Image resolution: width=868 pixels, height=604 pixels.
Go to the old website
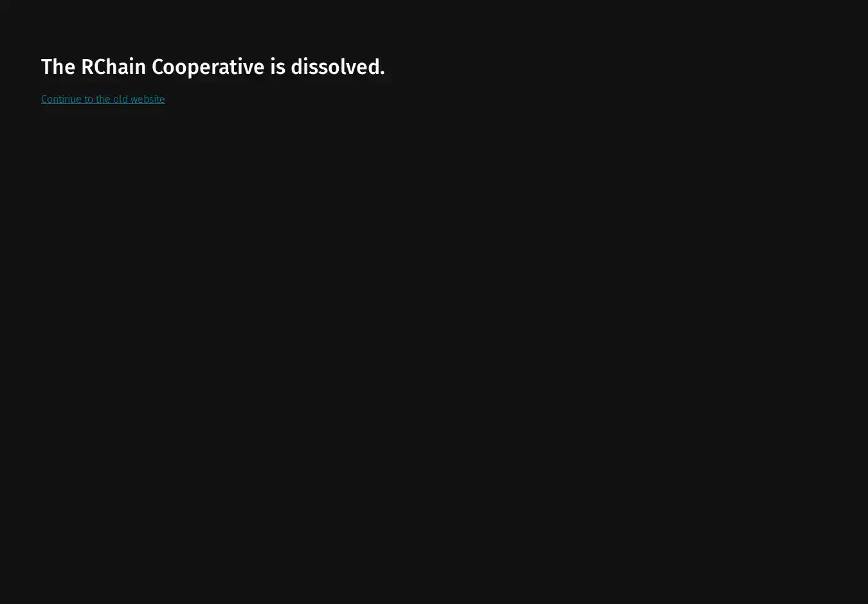103,99
